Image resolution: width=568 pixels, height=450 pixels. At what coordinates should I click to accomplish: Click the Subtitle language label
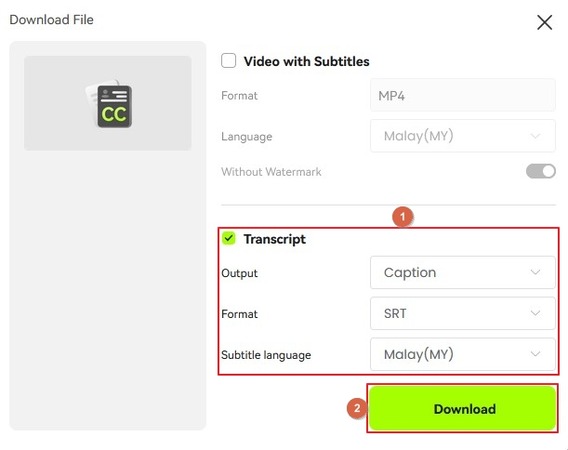(x=266, y=355)
